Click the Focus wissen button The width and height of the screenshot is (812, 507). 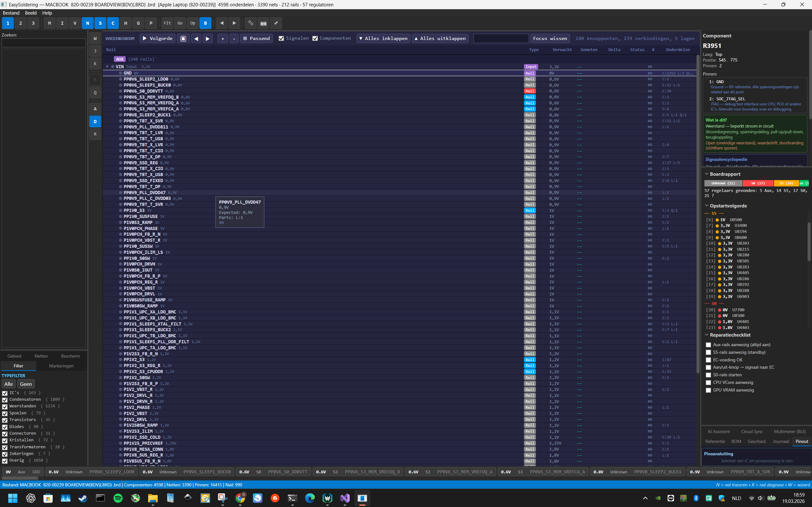pos(550,39)
